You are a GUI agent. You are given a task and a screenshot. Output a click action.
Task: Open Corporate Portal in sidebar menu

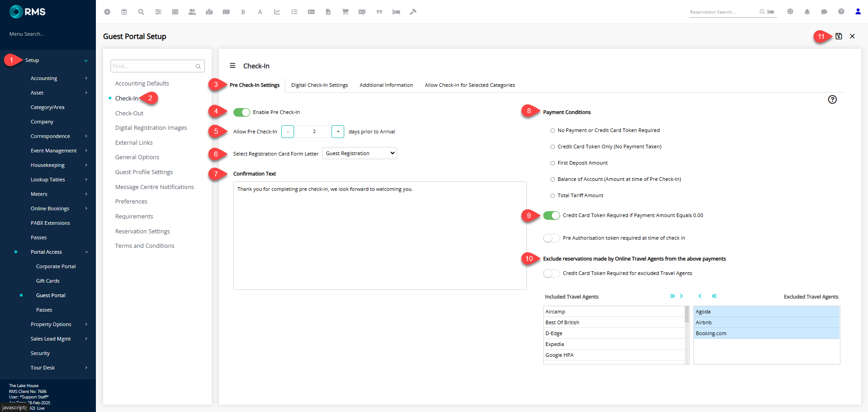(x=56, y=266)
